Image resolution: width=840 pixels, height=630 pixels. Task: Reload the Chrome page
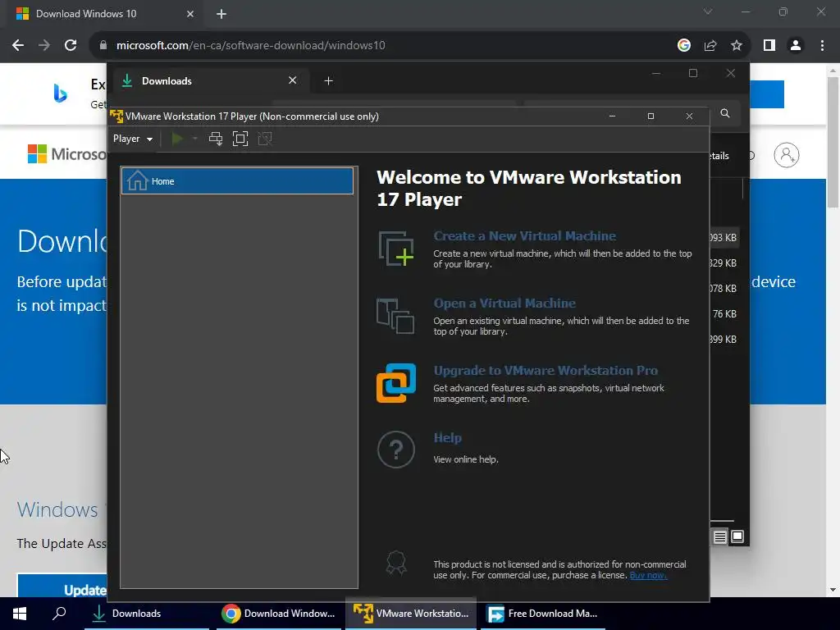coord(71,46)
